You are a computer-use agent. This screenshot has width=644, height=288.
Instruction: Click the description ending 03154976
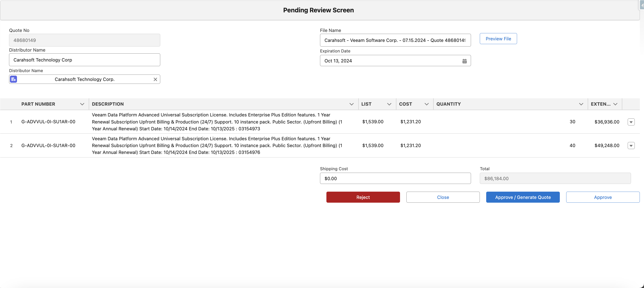[x=217, y=146]
